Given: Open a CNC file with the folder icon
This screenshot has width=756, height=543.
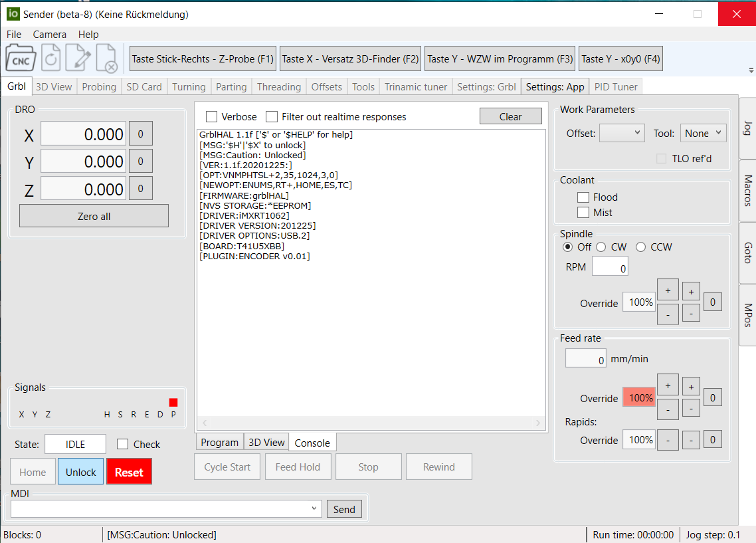Looking at the screenshot, I should (21, 58).
